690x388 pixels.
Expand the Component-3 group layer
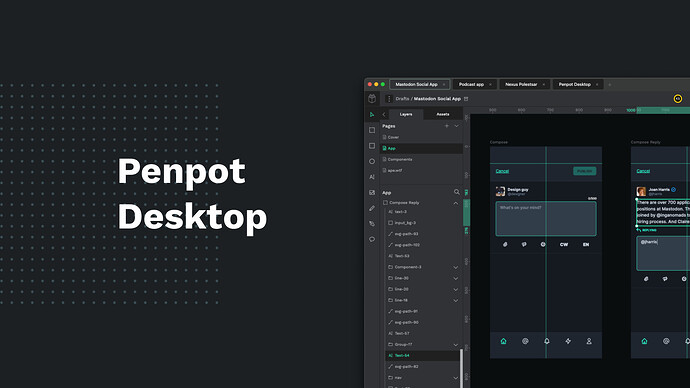[x=455, y=267]
